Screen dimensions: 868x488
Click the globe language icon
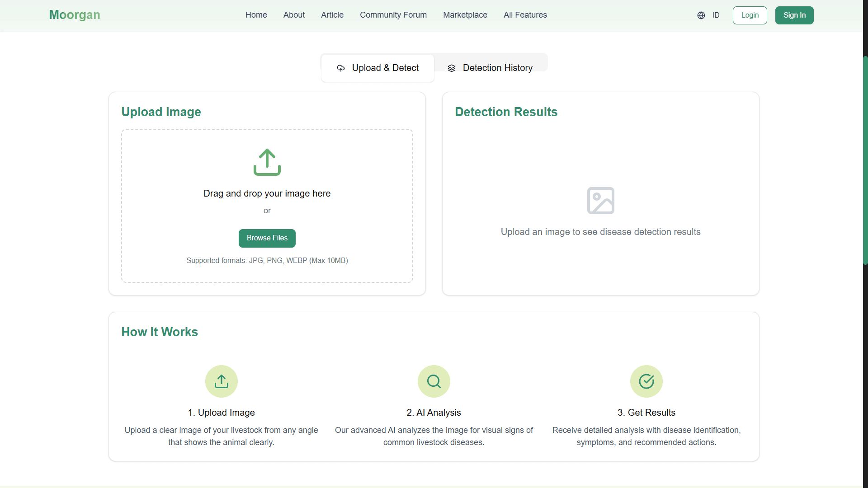[x=701, y=15]
